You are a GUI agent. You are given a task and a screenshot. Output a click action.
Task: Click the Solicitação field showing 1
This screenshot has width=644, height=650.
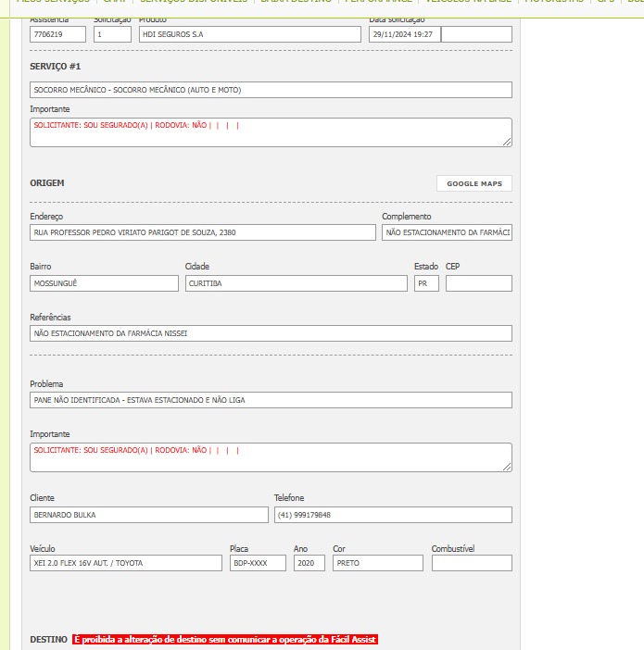coord(112,34)
